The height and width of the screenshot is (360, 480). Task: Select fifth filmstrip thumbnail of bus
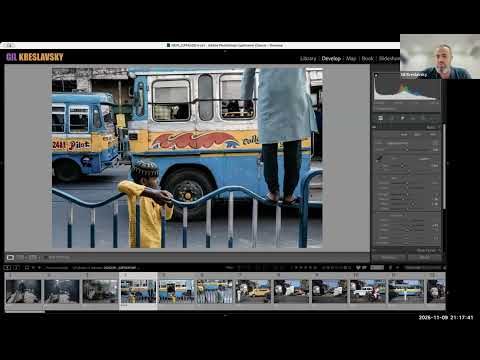(176, 291)
